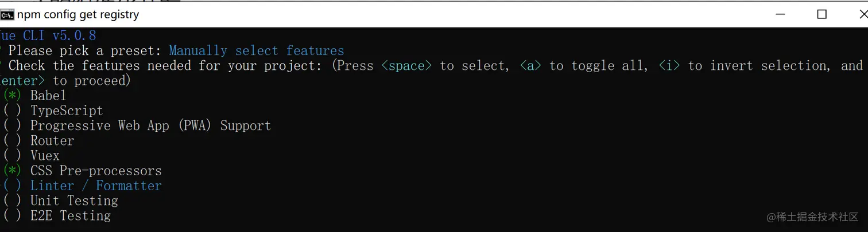Viewport: 868px width, 232px height.
Task: Click the cmd icon in the title bar
Action: click(7, 14)
